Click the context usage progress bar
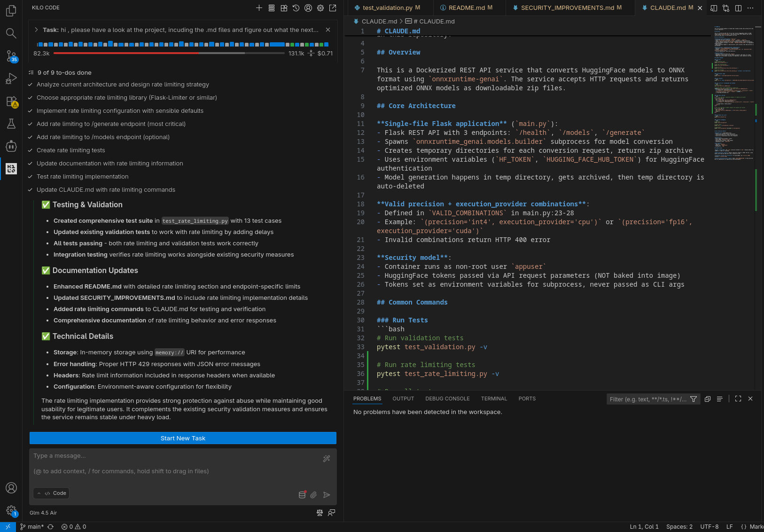The height and width of the screenshot is (532, 764). click(x=169, y=53)
